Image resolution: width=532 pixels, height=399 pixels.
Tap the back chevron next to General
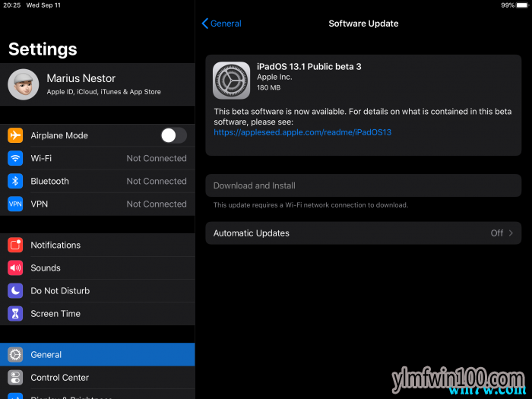tap(205, 24)
